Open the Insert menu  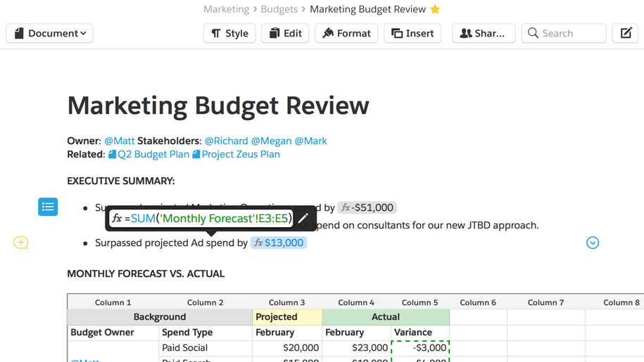[412, 33]
